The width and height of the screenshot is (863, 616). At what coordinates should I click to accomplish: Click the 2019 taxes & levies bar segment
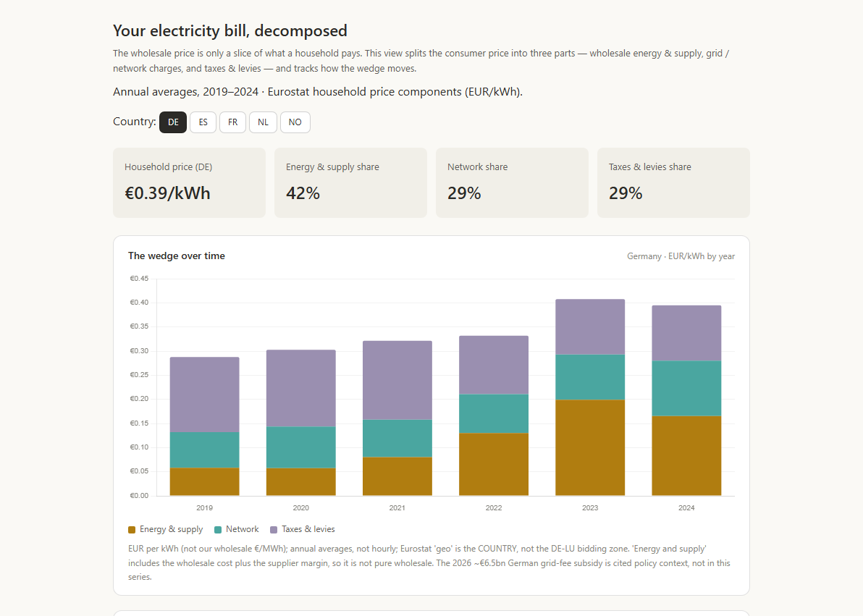click(x=205, y=395)
